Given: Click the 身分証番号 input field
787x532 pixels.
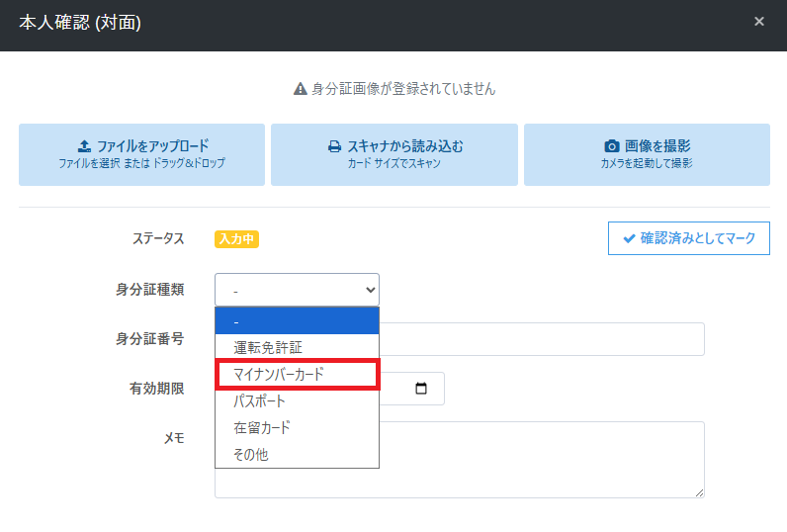Looking at the screenshot, I should click(x=544, y=339).
